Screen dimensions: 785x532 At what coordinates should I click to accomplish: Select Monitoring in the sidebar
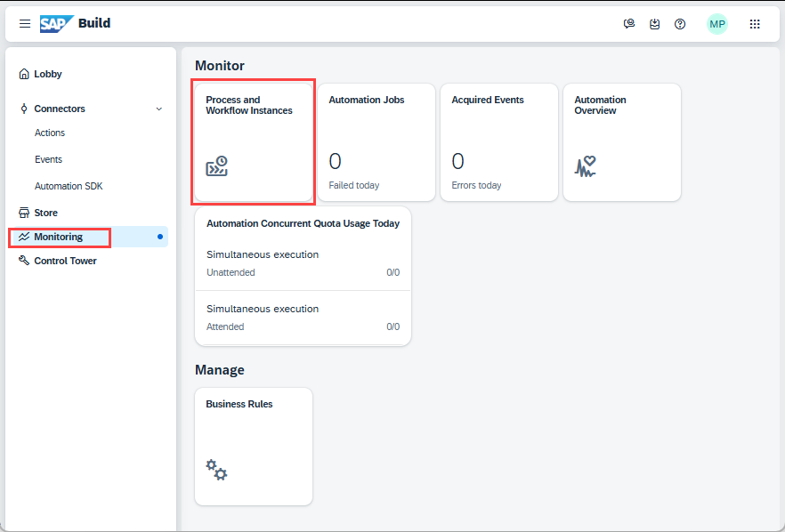89,237
